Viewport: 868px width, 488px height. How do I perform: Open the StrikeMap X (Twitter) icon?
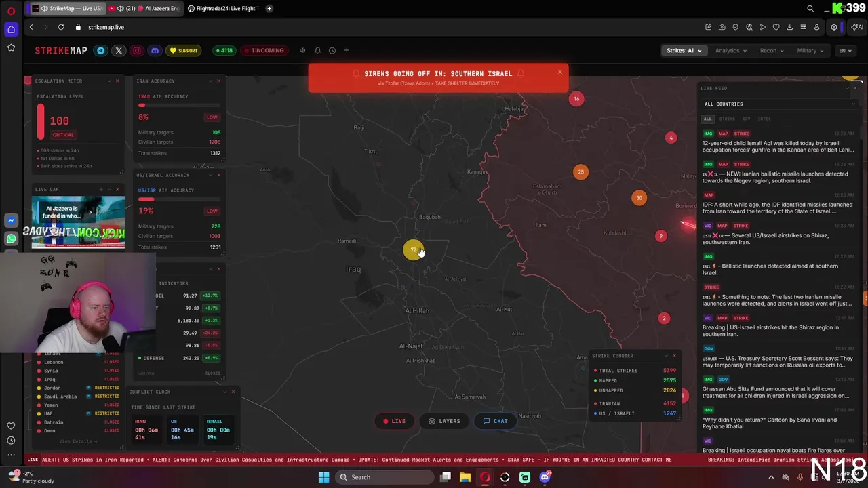[x=119, y=50]
